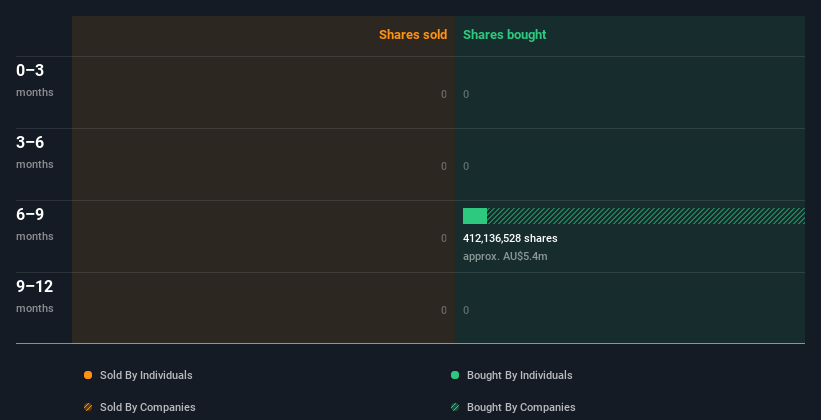Click the 3–6 months row label
Viewport: 821px width, 420px height.
tap(35, 152)
